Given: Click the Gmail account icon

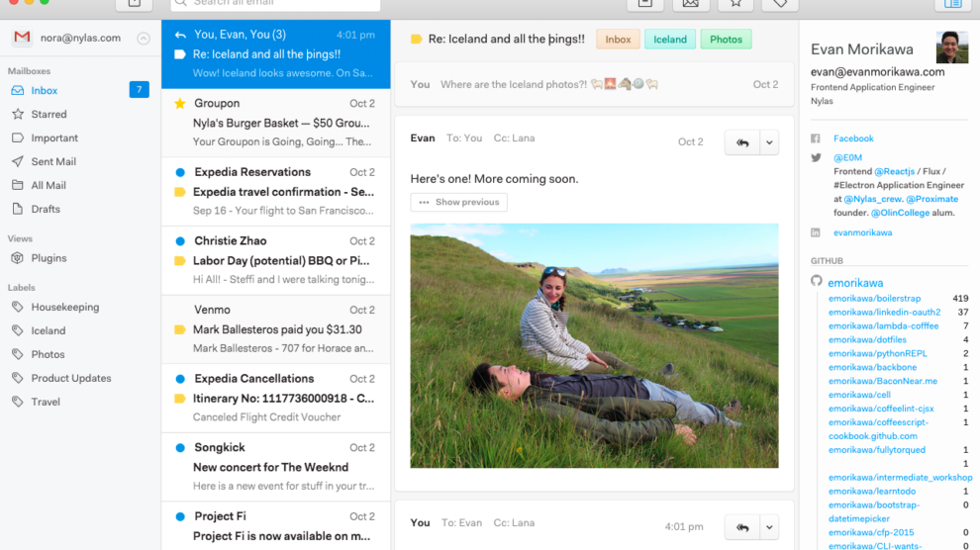Looking at the screenshot, I should coord(22,38).
